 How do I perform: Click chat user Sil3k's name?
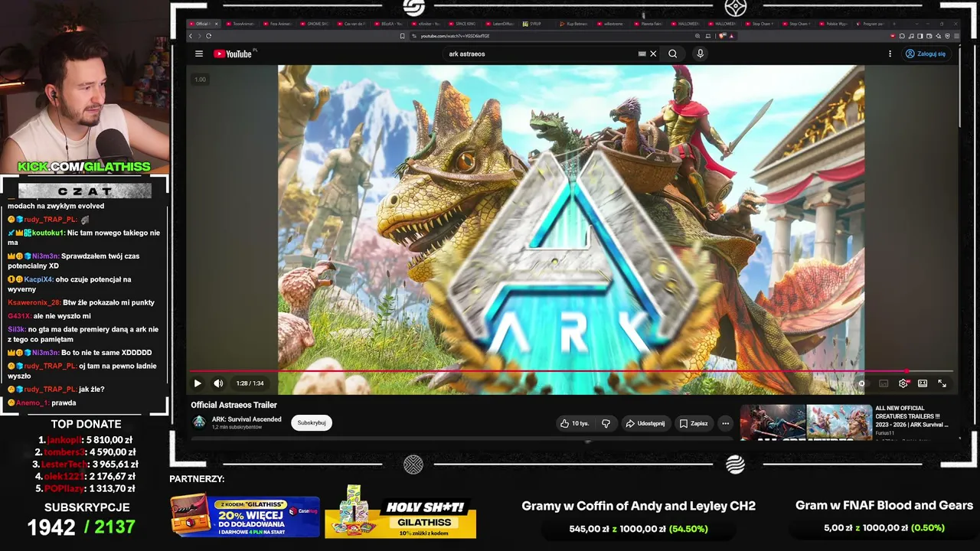(16, 329)
